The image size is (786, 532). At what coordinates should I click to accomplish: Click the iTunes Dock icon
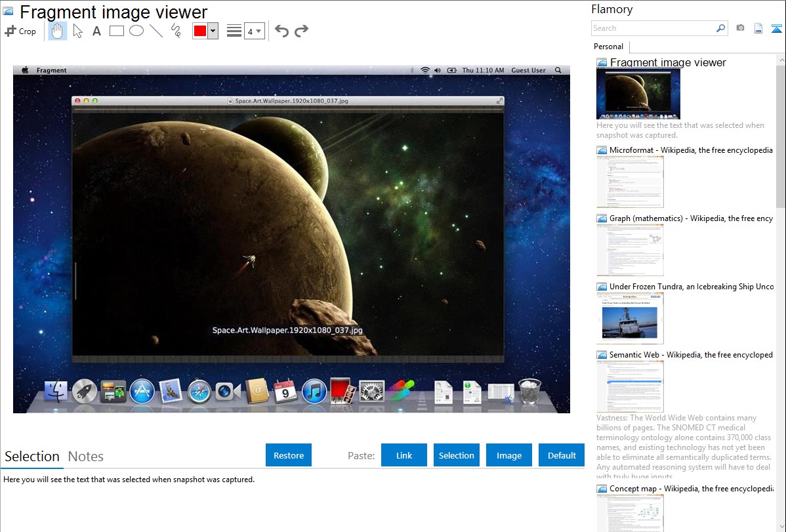pyautogui.click(x=314, y=391)
